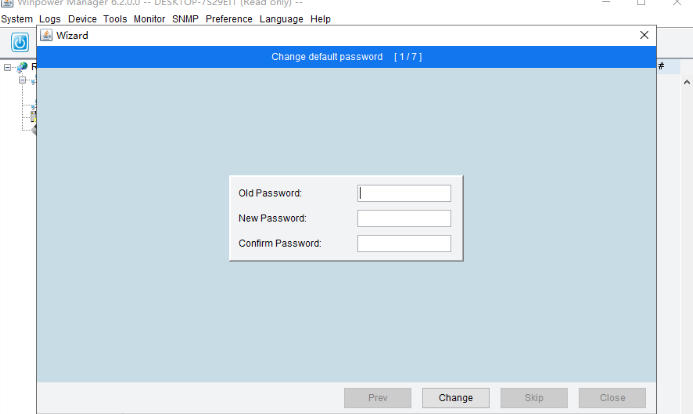This screenshot has height=414, width=693.
Task: Focus the Old Password field
Action: coord(404,193)
